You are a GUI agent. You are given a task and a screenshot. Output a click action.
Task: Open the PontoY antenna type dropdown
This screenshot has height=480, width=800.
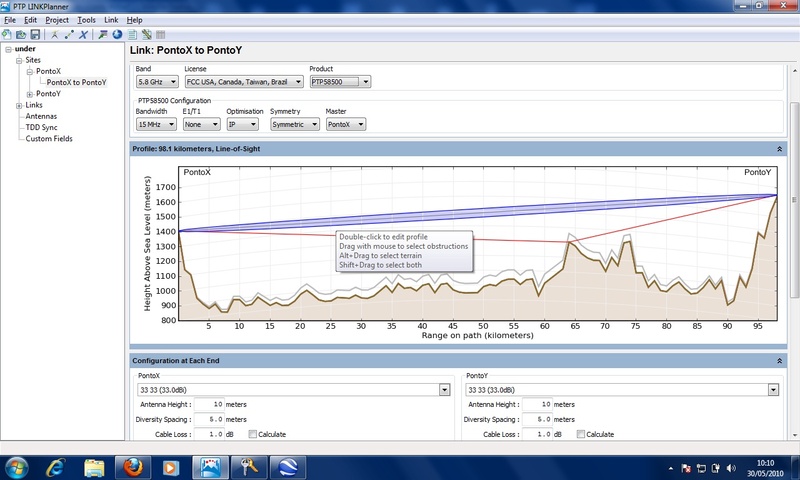[x=773, y=389]
